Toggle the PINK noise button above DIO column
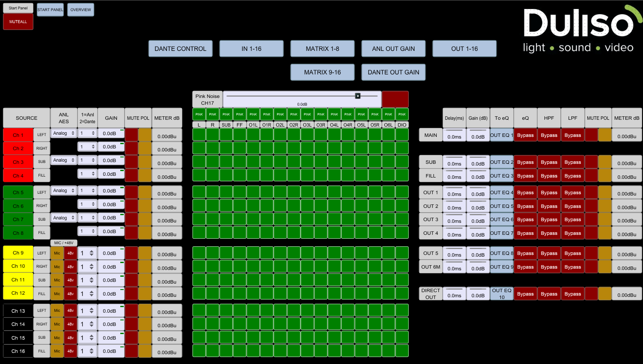Viewport: 643px width, 364px height. point(402,114)
